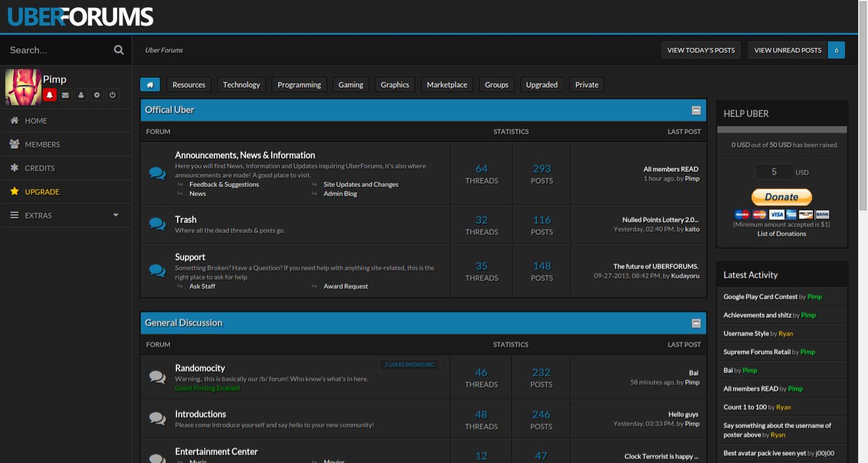Click Pimp's avatar image
This screenshot has height=463, width=868.
coord(24,87)
